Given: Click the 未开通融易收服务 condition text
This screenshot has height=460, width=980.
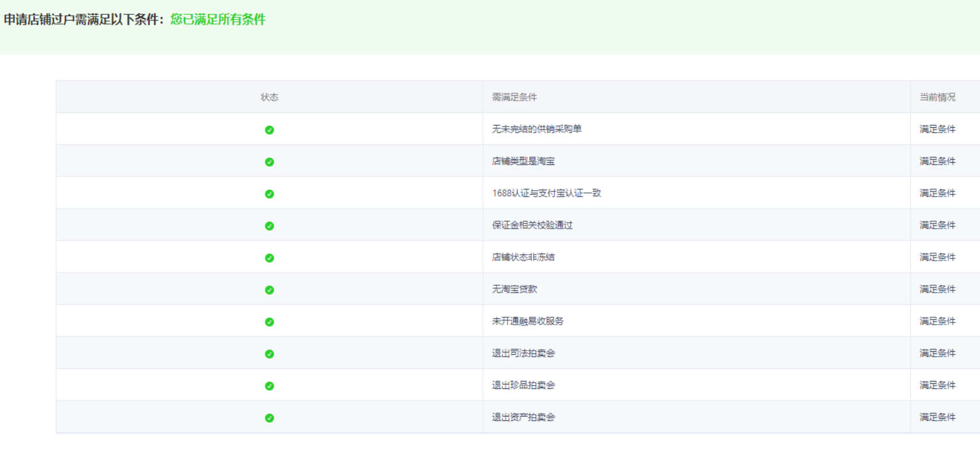Looking at the screenshot, I should pos(528,321).
